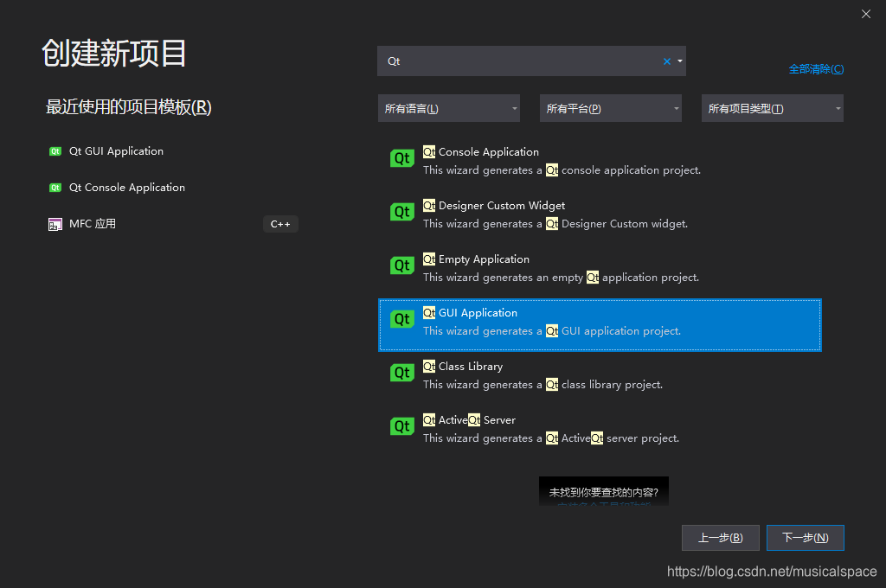Select the Qt Empty Application template title
This screenshot has height=588, width=886.
(477, 259)
